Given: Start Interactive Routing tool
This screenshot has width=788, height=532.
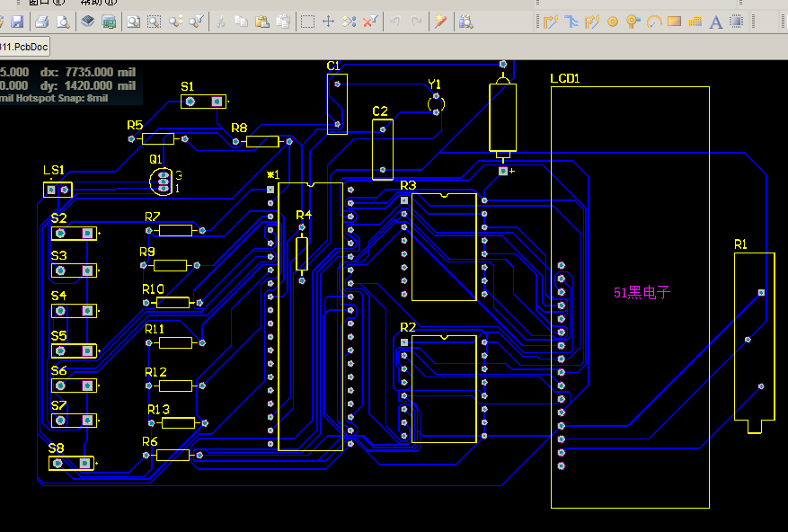Looking at the screenshot, I should [551, 22].
